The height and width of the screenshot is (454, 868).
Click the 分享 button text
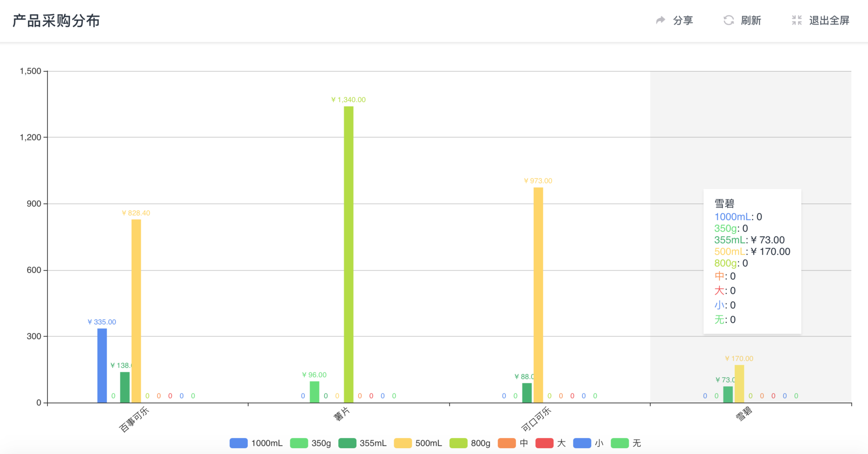(683, 20)
